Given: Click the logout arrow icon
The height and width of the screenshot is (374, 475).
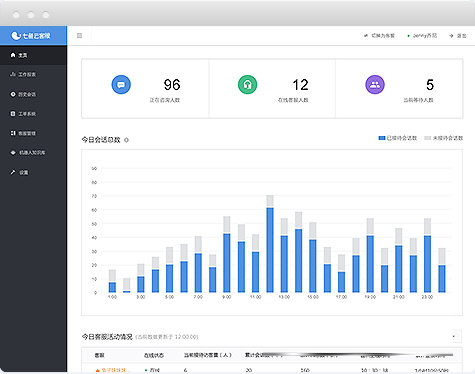Looking at the screenshot, I should pyautogui.click(x=451, y=36).
